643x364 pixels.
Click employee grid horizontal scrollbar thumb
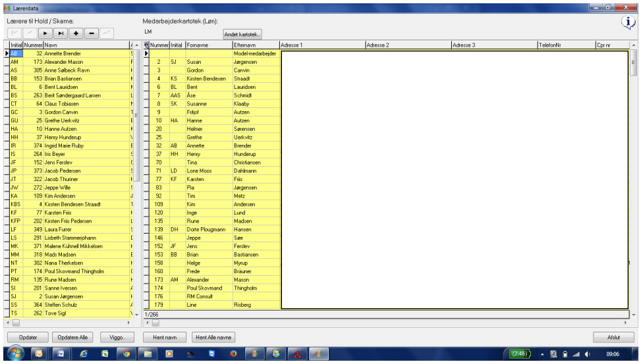tap(155, 323)
